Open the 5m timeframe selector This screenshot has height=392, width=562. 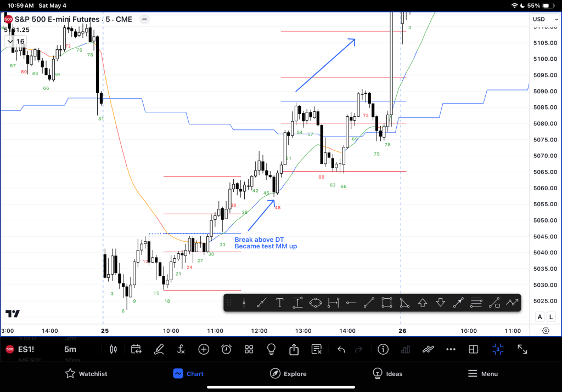pyautogui.click(x=70, y=349)
